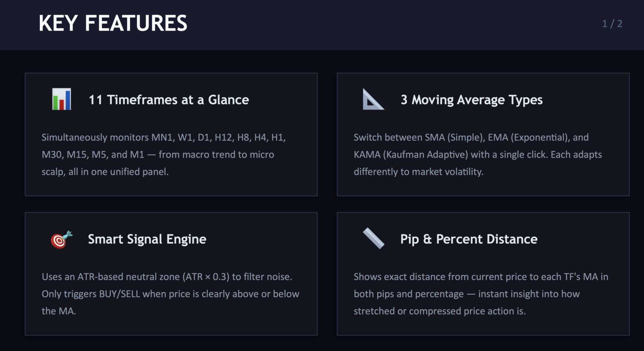
Task: Click the "M30" timeframe text
Action: click(x=51, y=155)
